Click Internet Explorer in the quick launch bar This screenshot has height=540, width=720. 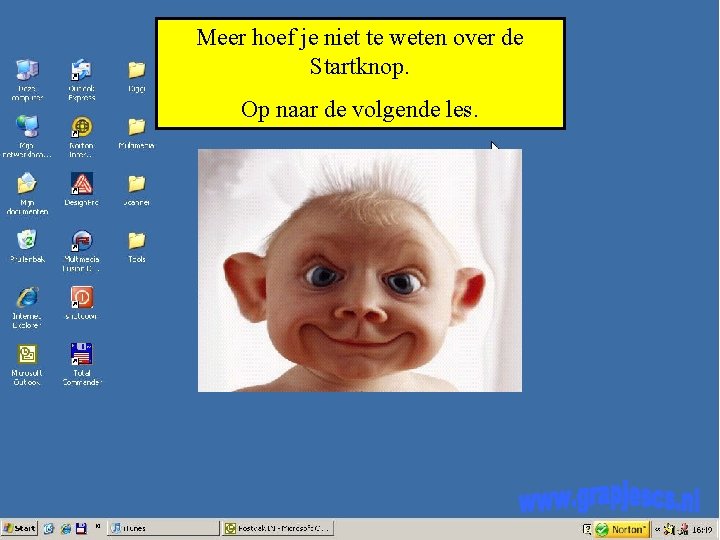click(x=65, y=529)
